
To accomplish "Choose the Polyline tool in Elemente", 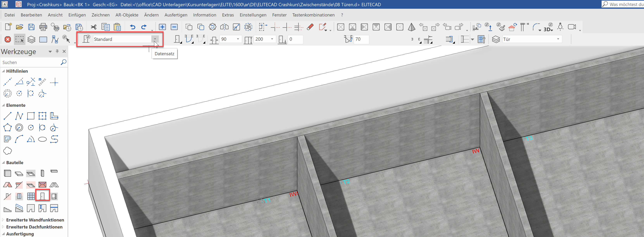I will click(19, 116).
